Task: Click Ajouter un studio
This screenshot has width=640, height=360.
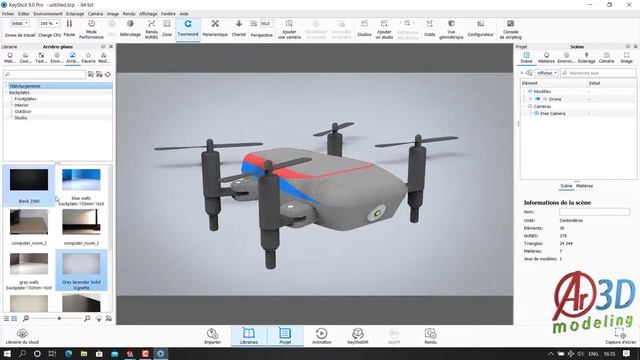Action: 384,29
